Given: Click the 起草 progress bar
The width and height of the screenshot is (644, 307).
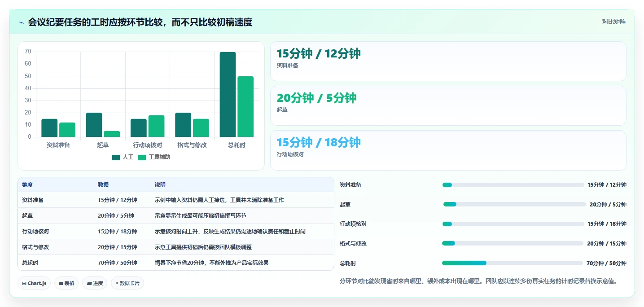Looking at the screenshot, I should point(515,204).
